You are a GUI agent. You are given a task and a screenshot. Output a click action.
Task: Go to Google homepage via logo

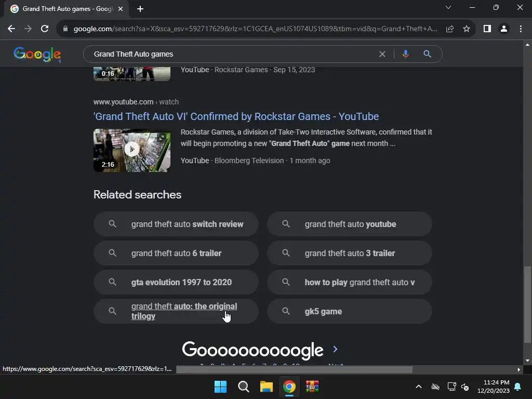[37, 54]
